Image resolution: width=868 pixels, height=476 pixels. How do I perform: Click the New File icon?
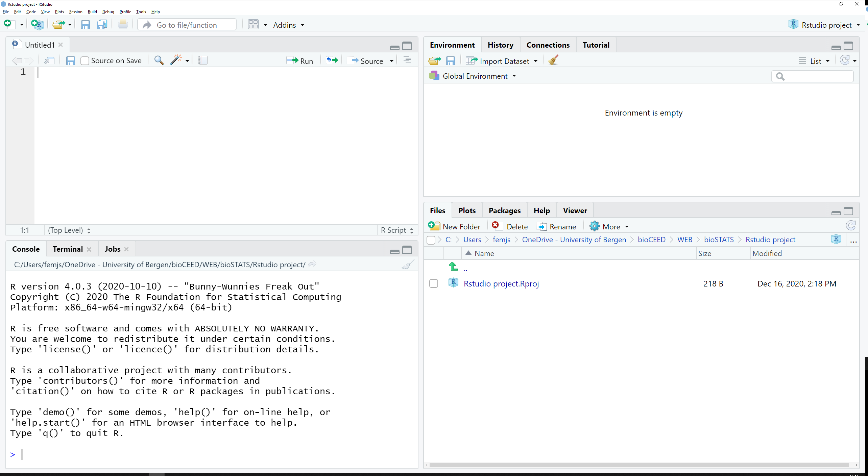point(8,25)
